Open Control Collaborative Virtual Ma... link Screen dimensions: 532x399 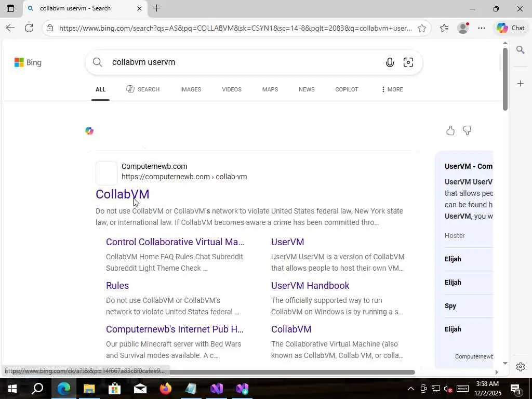pyautogui.click(x=175, y=242)
